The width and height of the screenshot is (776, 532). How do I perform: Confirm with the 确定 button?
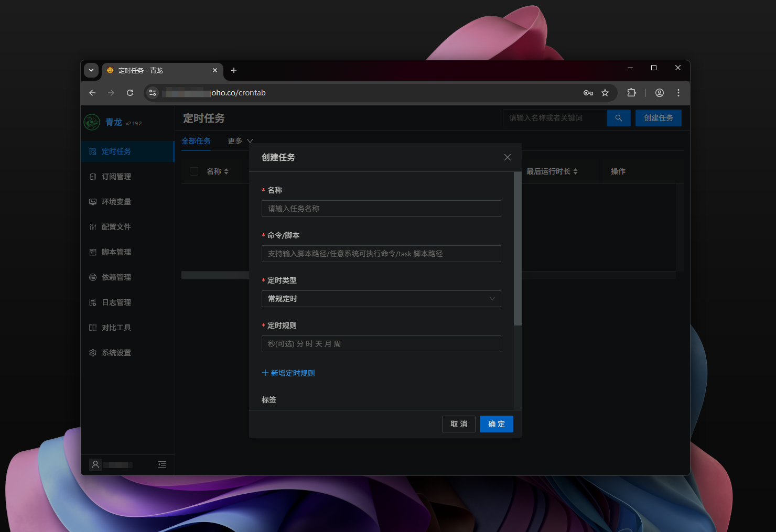point(497,424)
